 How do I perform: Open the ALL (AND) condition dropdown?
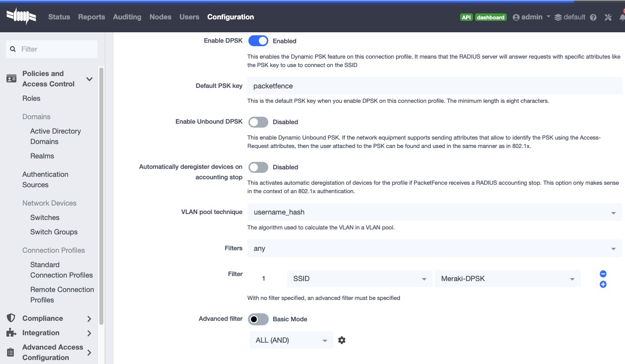point(291,340)
